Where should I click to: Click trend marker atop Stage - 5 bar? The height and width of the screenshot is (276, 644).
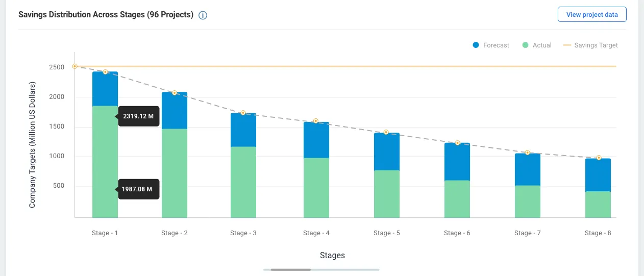point(386,132)
